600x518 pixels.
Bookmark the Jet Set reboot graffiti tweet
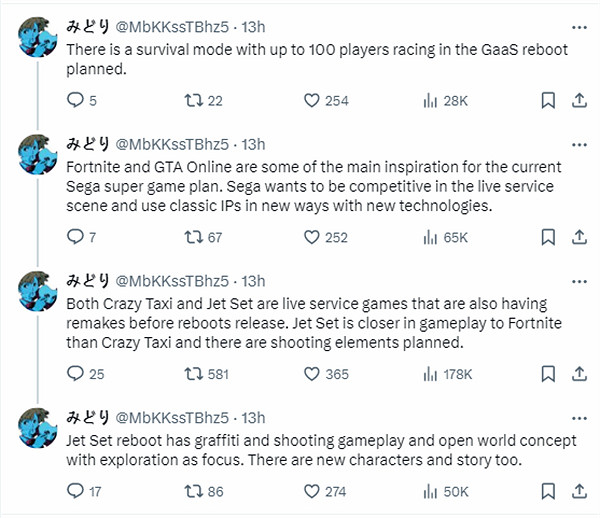pyautogui.click(x=548, y=491)
